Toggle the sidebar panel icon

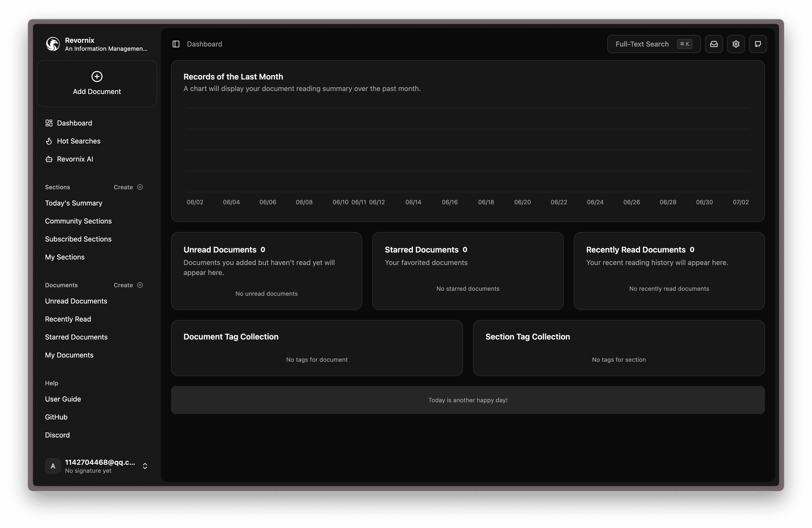pos(176,44)
